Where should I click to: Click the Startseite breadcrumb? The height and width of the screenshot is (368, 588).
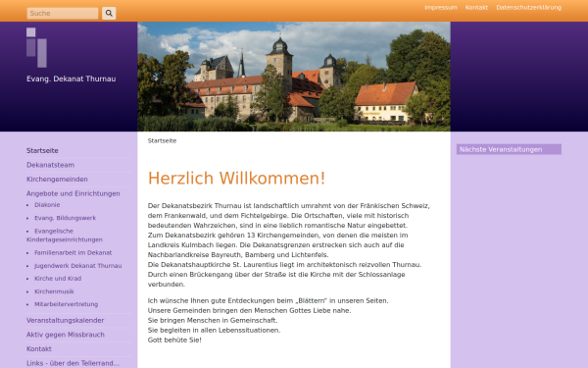point(162,140)
